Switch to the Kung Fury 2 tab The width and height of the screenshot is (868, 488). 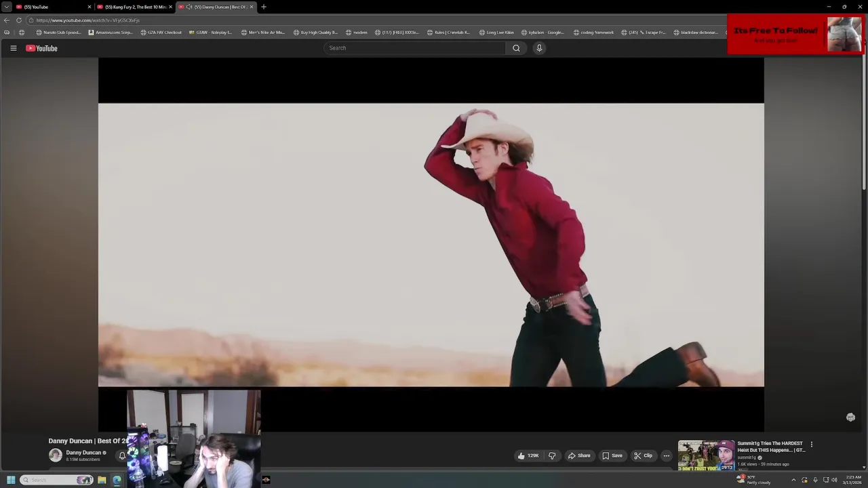coord(134,7)
